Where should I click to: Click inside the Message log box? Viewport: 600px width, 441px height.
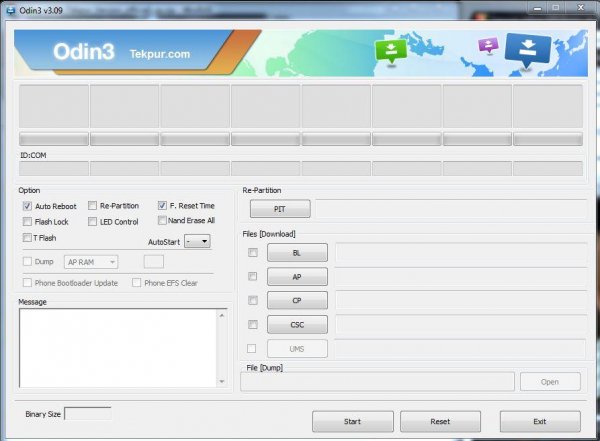[x=118, y=348]
